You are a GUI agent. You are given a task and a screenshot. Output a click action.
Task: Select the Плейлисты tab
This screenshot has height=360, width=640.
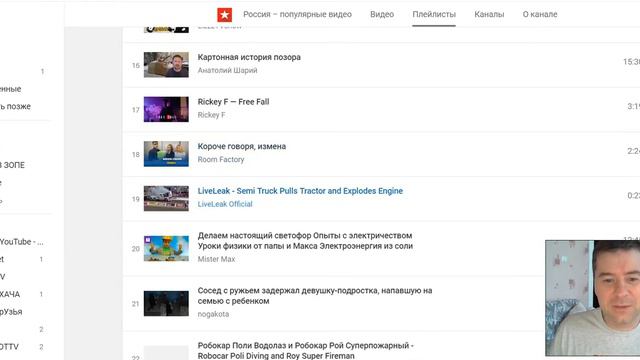(x=434, y=14)
